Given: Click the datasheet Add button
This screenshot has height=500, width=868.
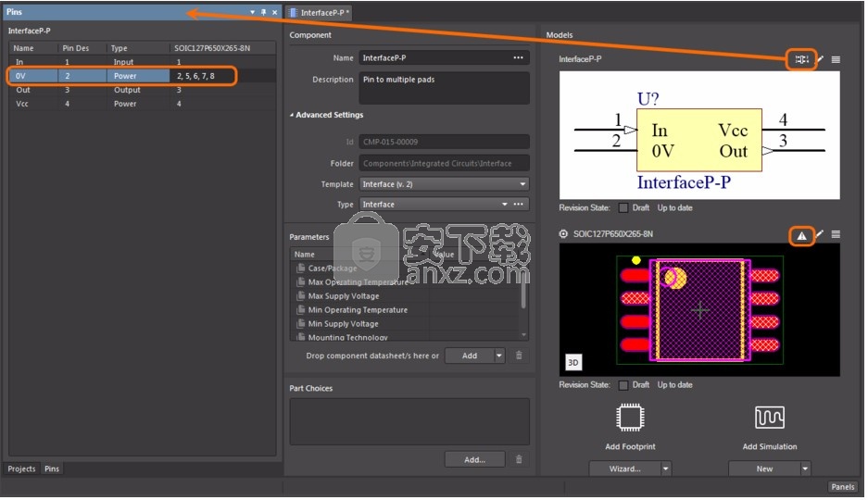Looking at the screenshot, I should [x=470, y=356].
